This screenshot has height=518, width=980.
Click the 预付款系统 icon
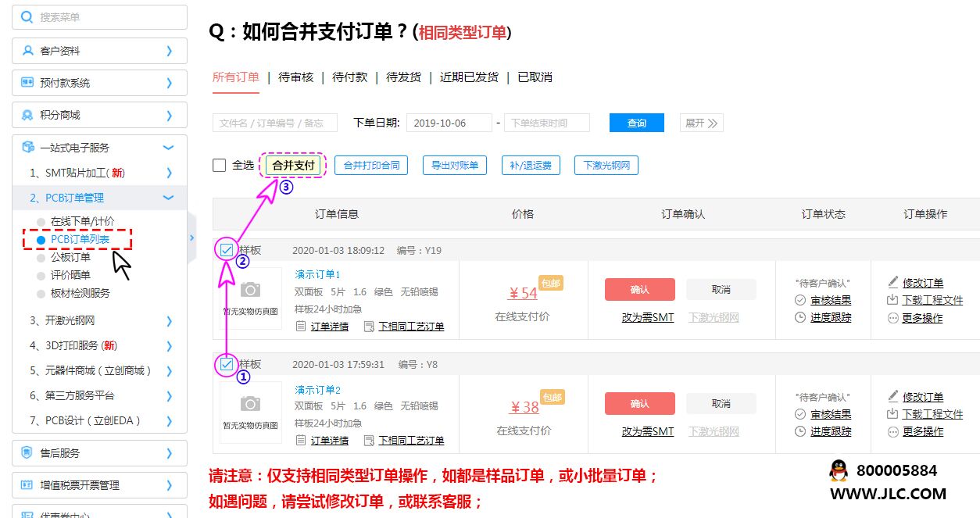click(27, 83)
